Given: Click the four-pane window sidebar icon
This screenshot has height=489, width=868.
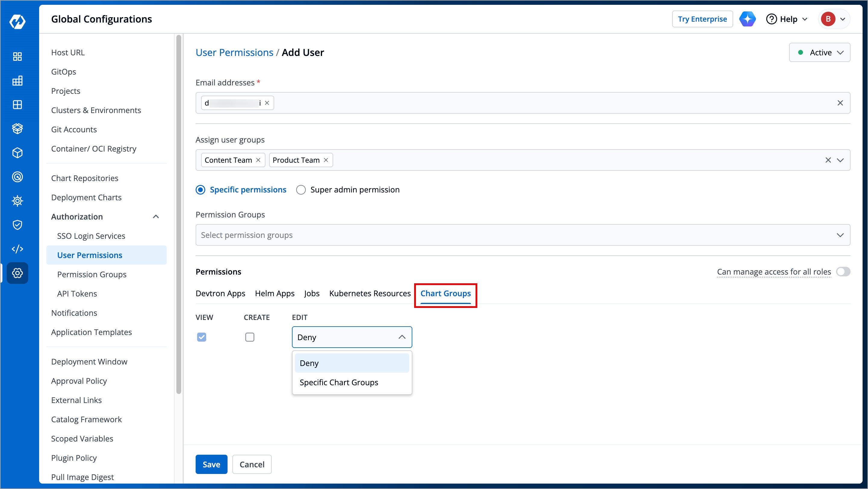Looking at the screenshot, I should (17, 105).
